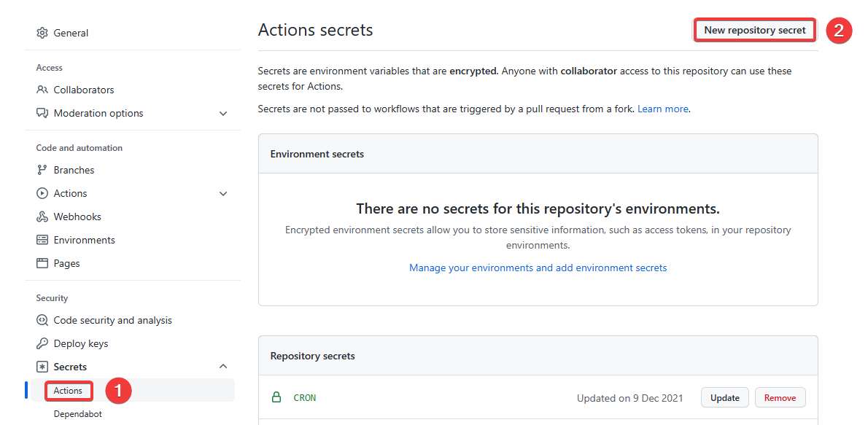This screenshot has width=868, height=425.
Task: Switch to the Actions secrets tab
Action: pos(68,391)
